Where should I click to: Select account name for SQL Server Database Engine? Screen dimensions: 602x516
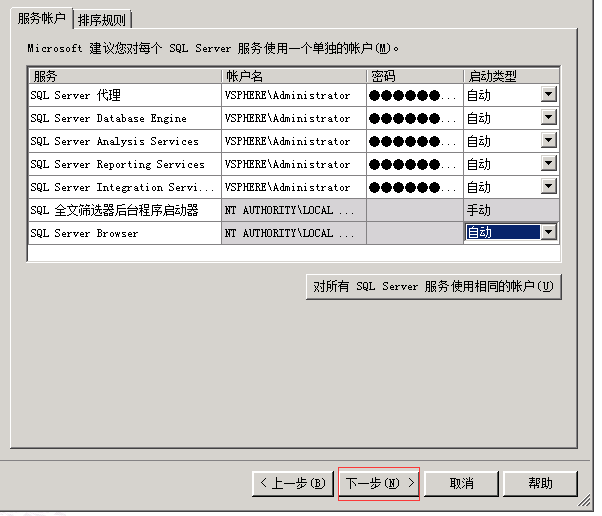(x=294, y=118)
